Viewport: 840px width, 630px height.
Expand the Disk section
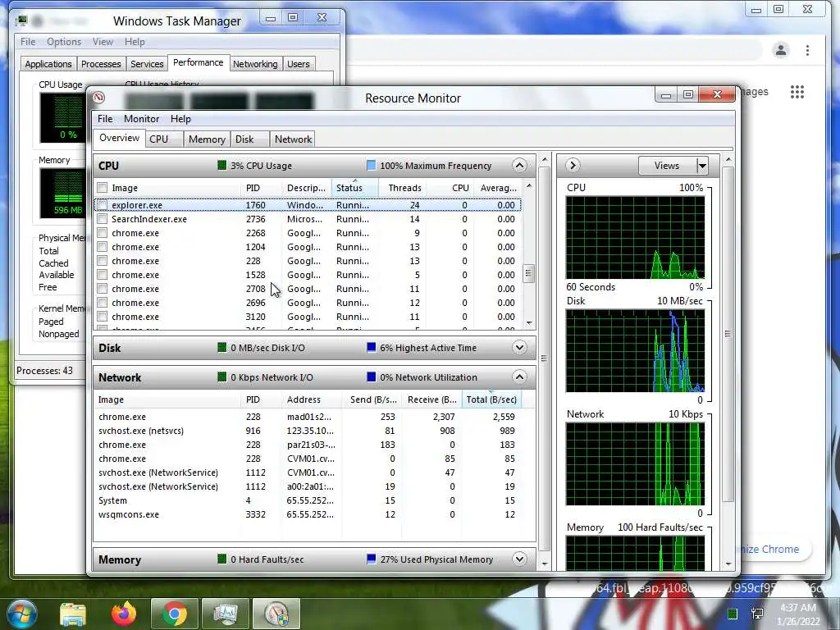(519, 347)
